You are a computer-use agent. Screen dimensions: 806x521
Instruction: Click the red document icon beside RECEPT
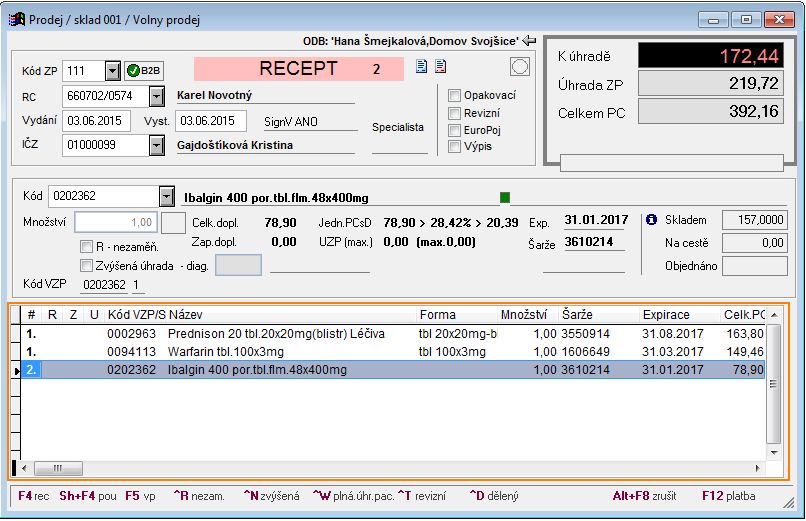tap(439, 67)
